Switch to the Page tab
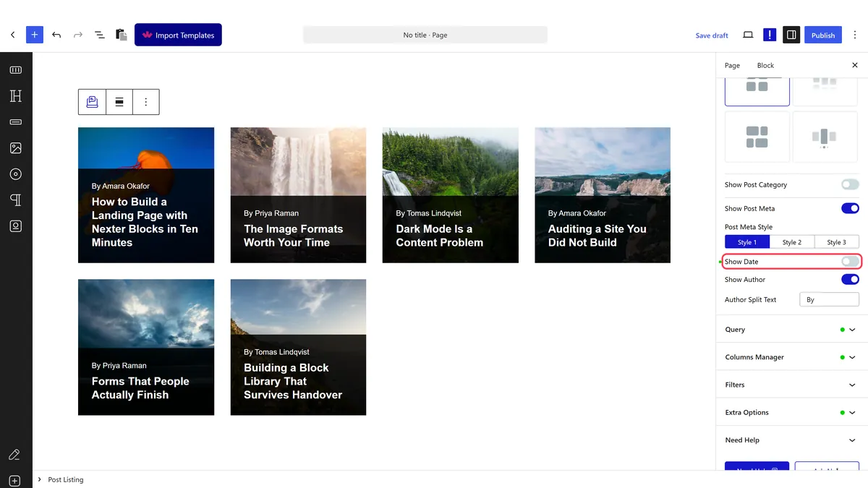 [x=733, y=65]
